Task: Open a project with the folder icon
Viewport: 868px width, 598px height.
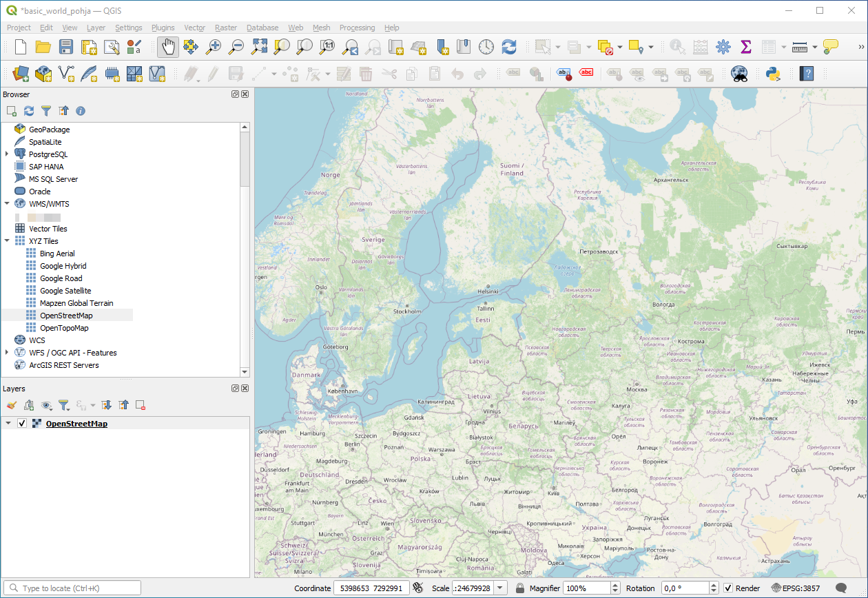Action: tap(43, 47)
